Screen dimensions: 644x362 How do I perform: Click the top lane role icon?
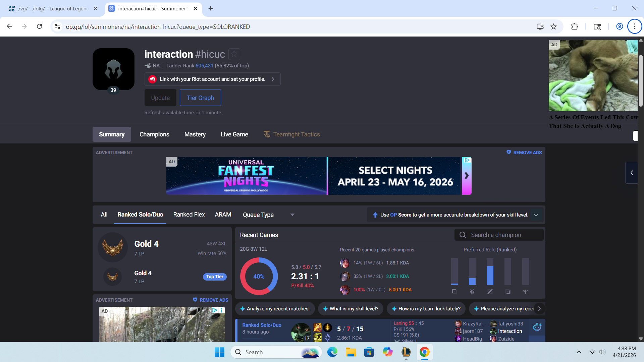pyautogui.click(x=454, y=292)
